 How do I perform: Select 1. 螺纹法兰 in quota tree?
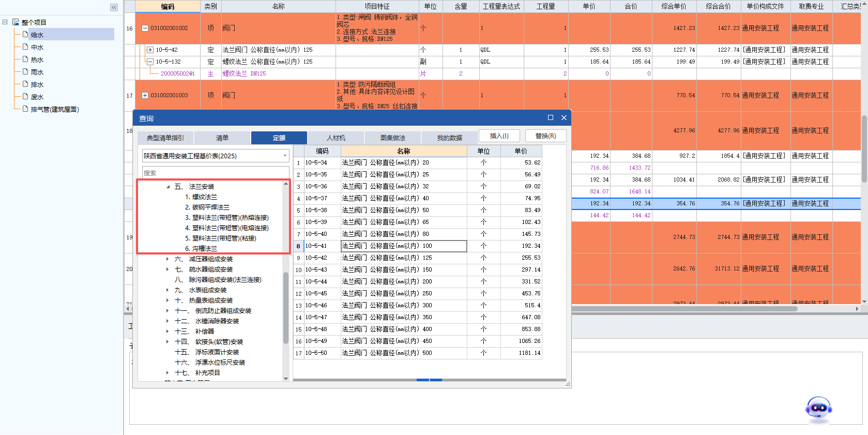(x=201, y=197)
